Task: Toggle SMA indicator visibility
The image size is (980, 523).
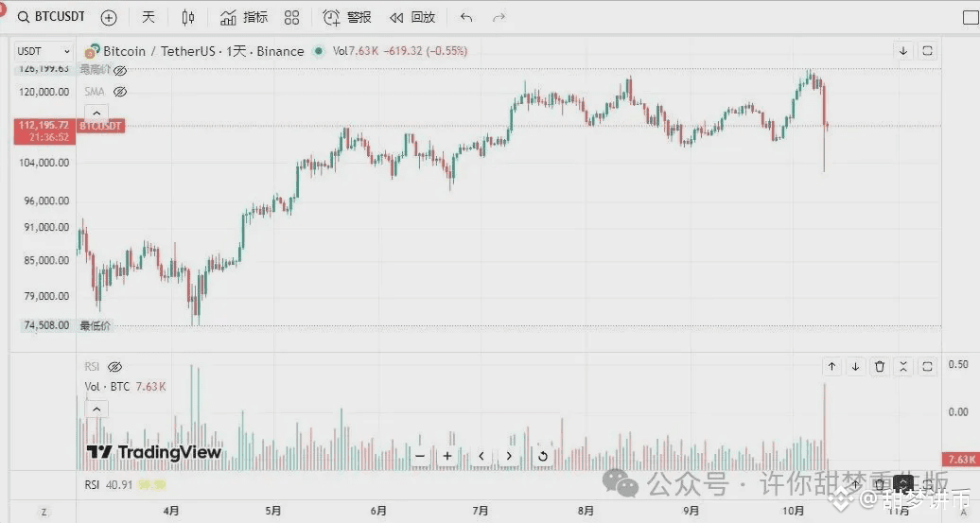Action: click(120, 92)
